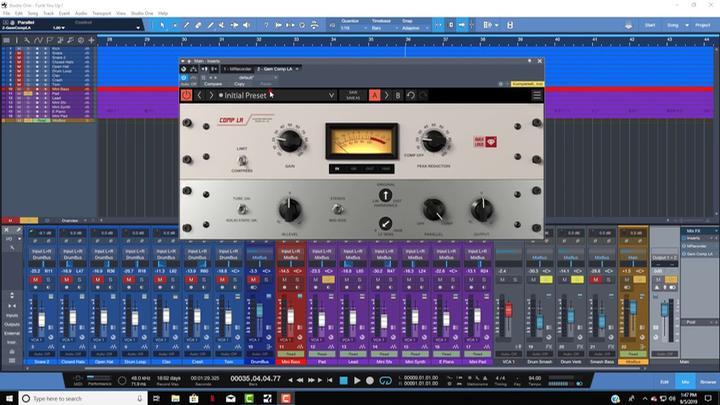720x405 pixels.
Task: Click Compare in plugin window
Action: [x=213, y=84]
